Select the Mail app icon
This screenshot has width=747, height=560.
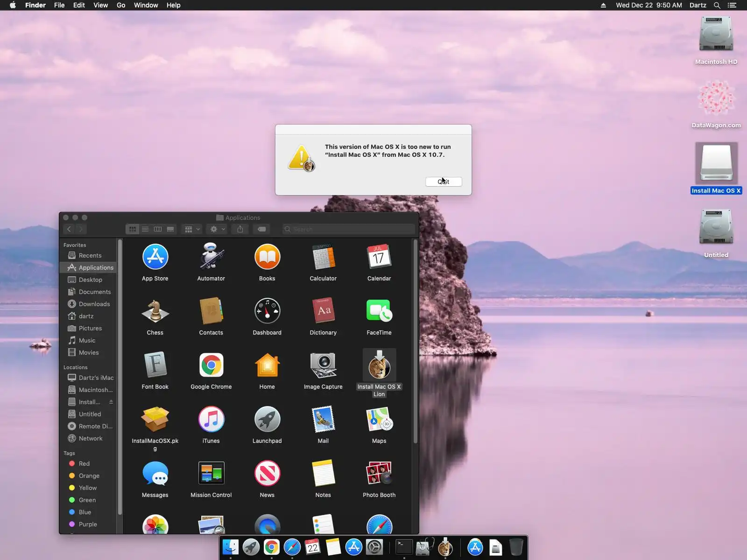coord(323,419)
